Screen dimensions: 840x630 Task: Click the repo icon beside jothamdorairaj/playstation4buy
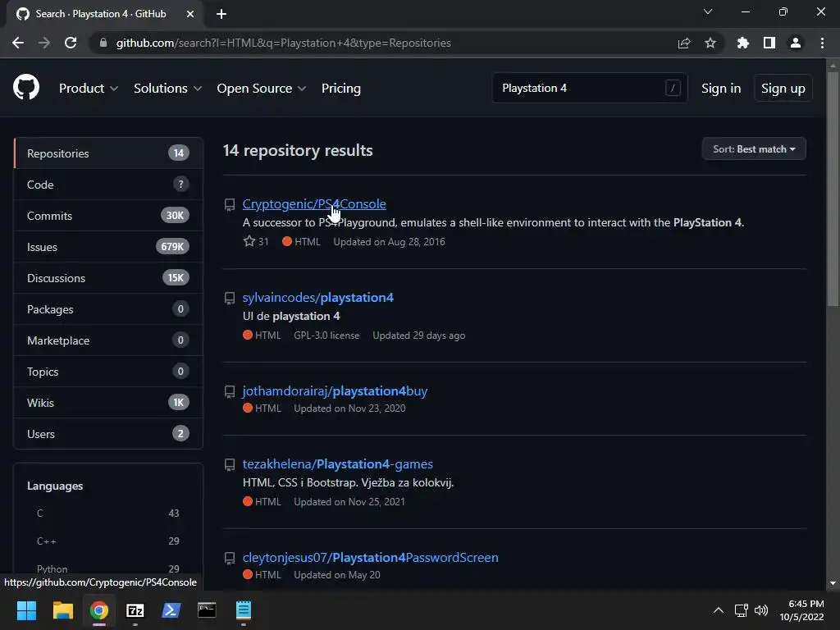[x=230, y=392]
